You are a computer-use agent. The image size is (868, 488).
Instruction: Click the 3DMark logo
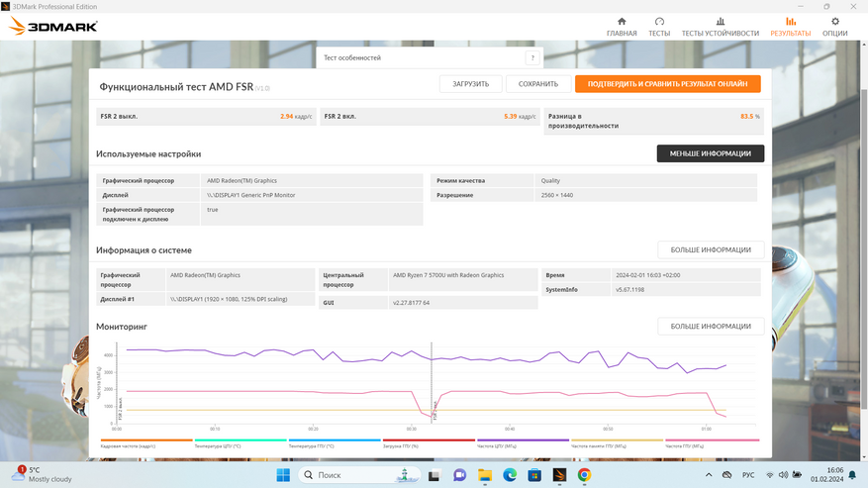point(53,27)
